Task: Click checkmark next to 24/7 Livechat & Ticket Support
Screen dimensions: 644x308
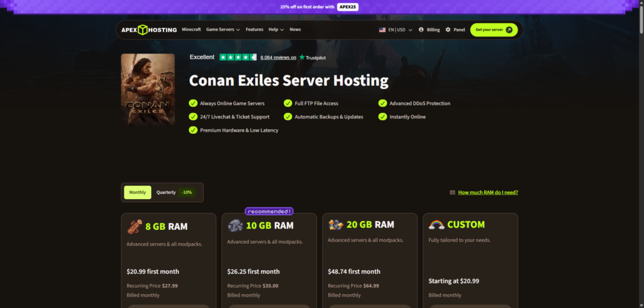Action: pos(193,117)
